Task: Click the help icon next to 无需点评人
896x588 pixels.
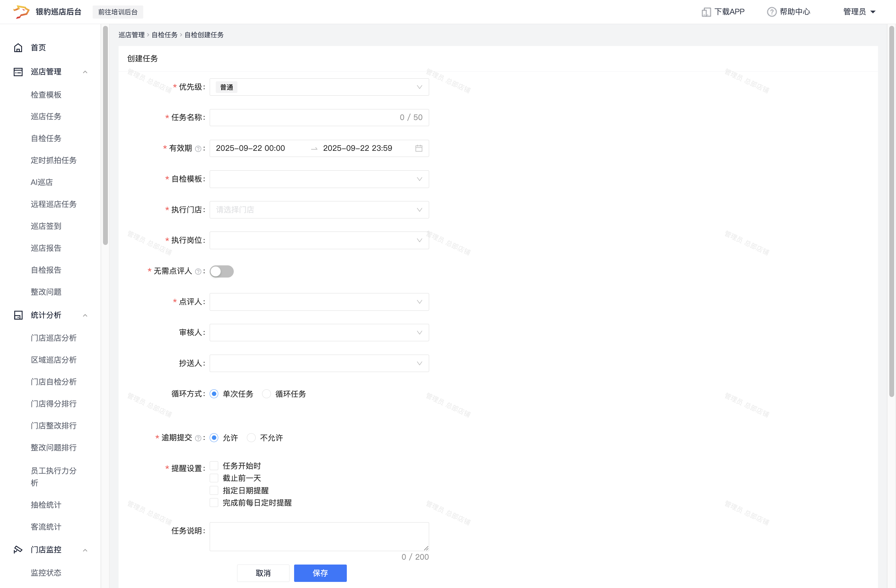Action: [198, 271]
